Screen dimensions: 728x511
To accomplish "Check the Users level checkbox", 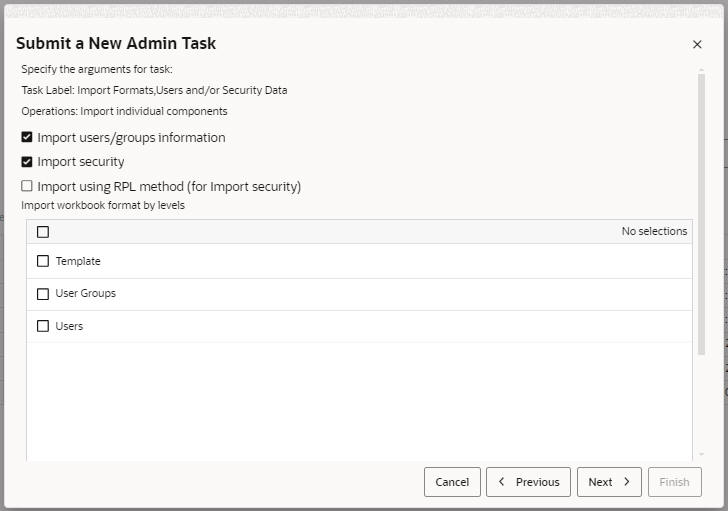I will [x=43, y=326].
